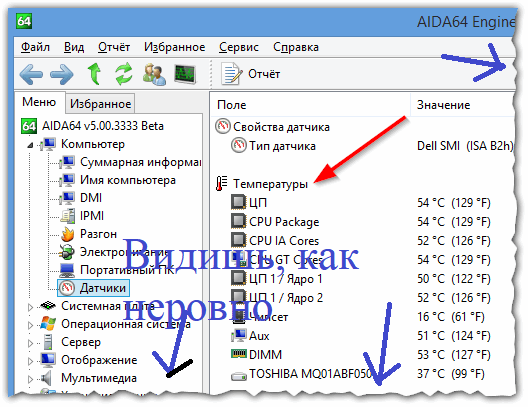
Task: Click the AIDA64 title bar logo icon
Action: [24, 21]
